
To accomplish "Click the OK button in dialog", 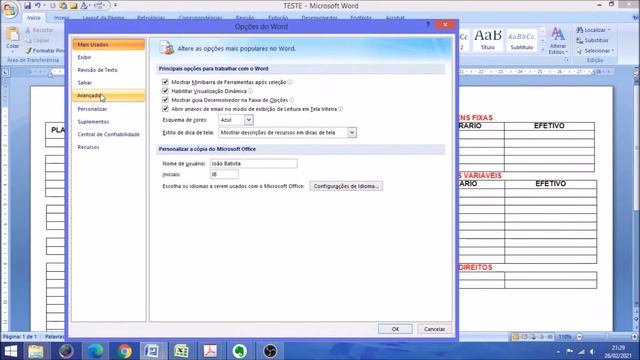I will 395,329.
